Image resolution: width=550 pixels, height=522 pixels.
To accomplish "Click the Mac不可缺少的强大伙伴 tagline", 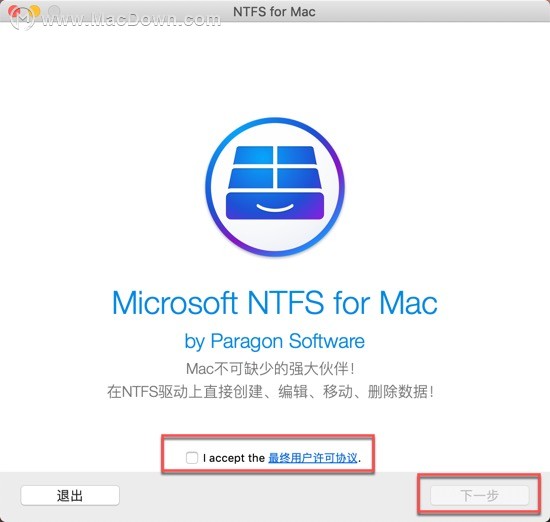I will click(270, 368).
